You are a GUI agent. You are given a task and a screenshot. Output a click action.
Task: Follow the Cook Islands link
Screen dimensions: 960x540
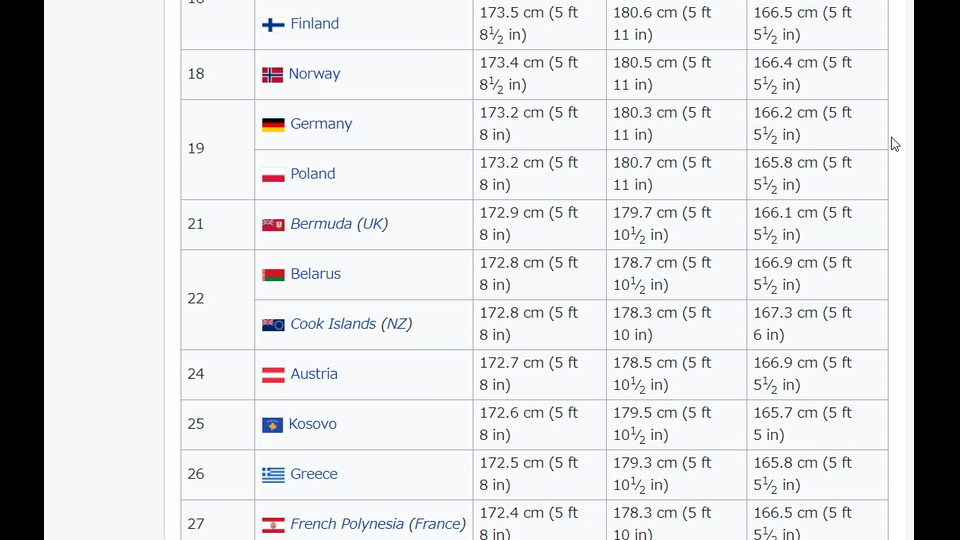click(x=333, y=324)
